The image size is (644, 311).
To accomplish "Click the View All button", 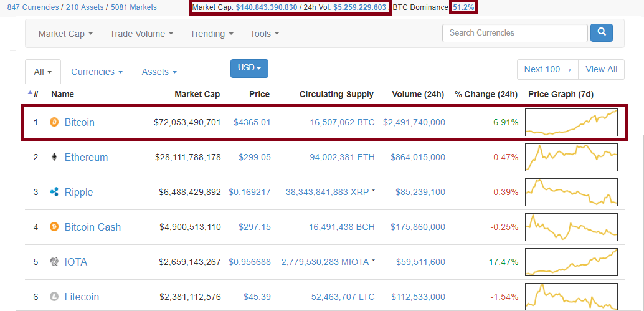I will [x=601, y=69].
